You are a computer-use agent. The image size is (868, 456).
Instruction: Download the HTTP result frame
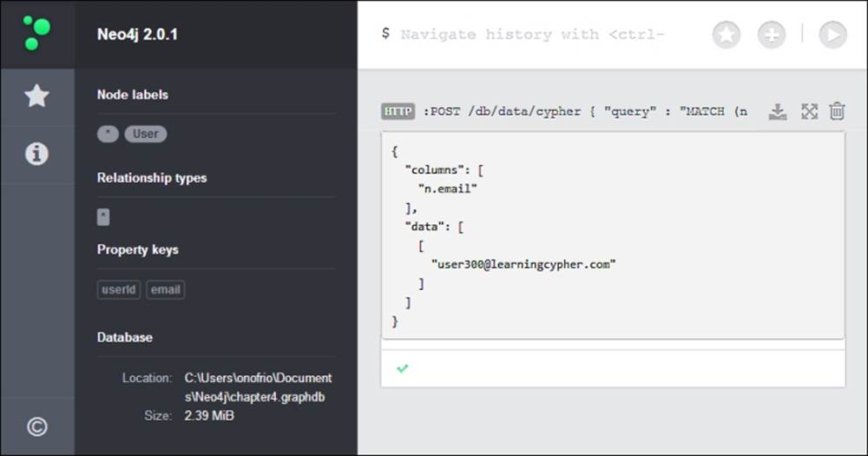[x=778, y=112]
